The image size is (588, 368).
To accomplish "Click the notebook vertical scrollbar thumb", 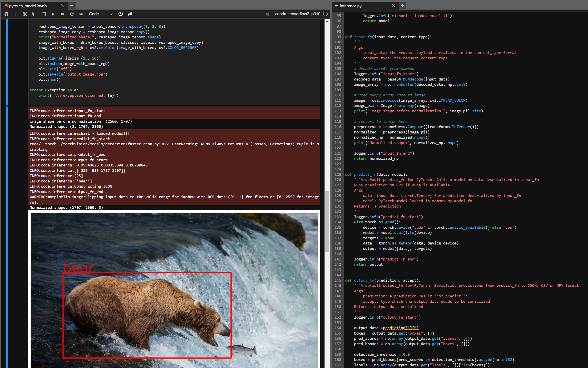I will pos(327,221).
